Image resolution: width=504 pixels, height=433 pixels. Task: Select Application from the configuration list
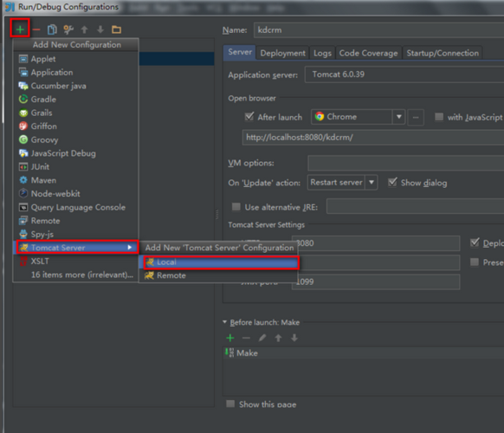click(76, 73)
